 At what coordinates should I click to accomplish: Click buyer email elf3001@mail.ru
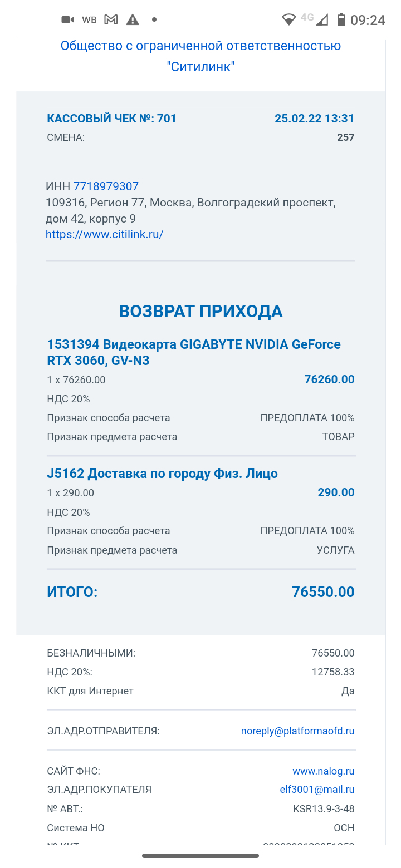[316, 790]
